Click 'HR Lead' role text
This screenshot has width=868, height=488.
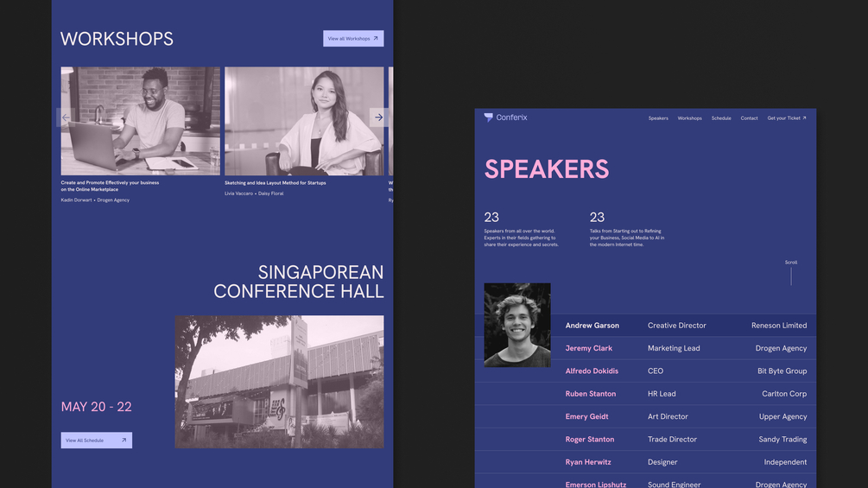662,393
